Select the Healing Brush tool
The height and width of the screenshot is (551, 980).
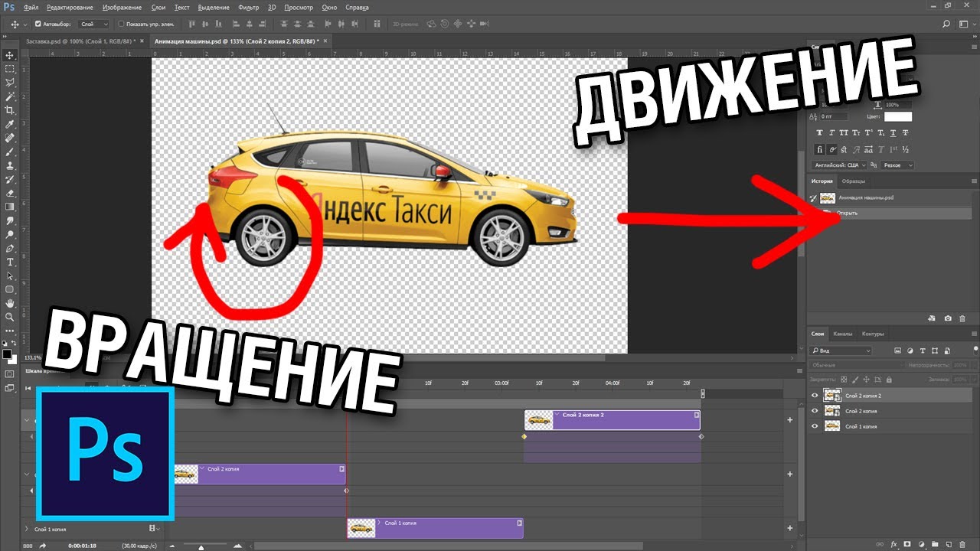point(10,138)
